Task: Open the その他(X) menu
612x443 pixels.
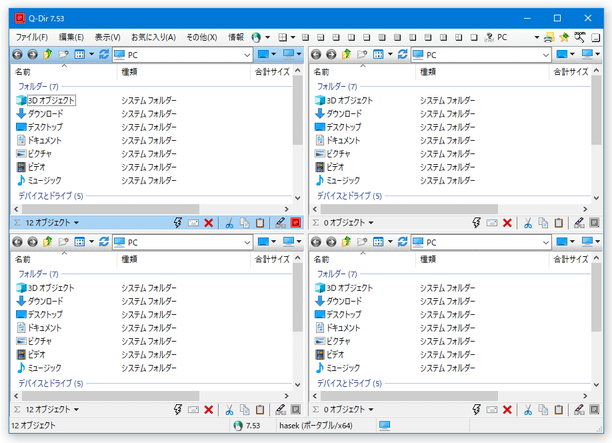Action: coord(201,37)
